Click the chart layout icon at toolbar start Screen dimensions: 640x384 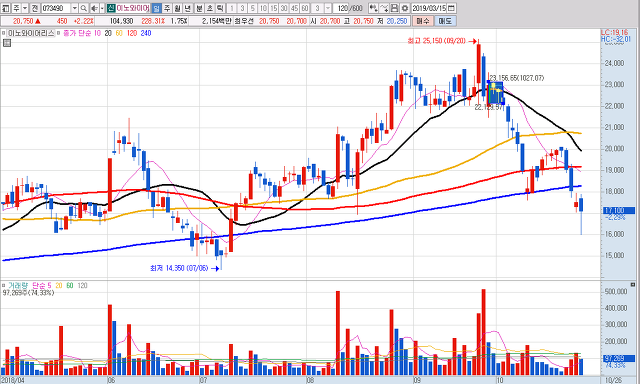click(x=6, y=8)
